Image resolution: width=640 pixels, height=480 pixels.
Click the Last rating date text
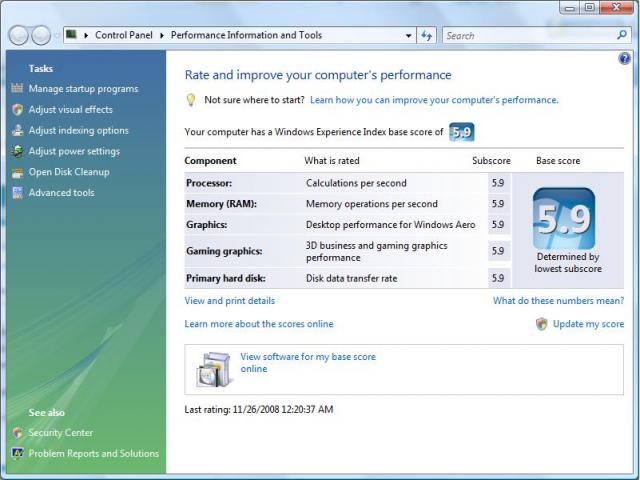(x=259, y=409)
